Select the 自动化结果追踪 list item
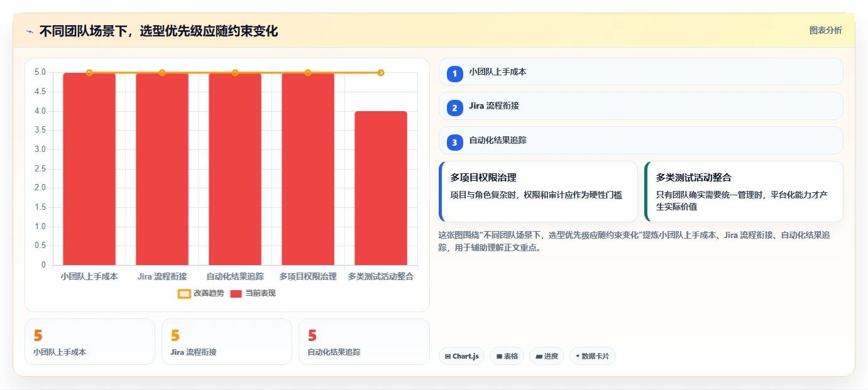Image resolution: width=868 pixels, height=390 pixels. point(641,141)
